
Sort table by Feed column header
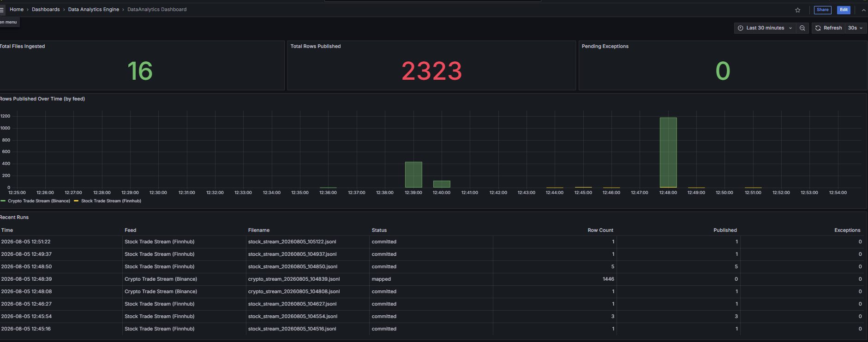[131, 230]
